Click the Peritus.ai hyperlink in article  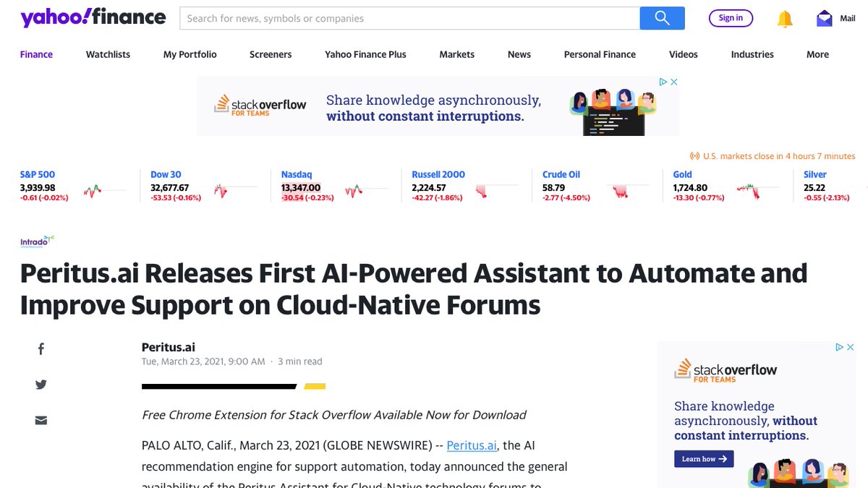[472, 445]
